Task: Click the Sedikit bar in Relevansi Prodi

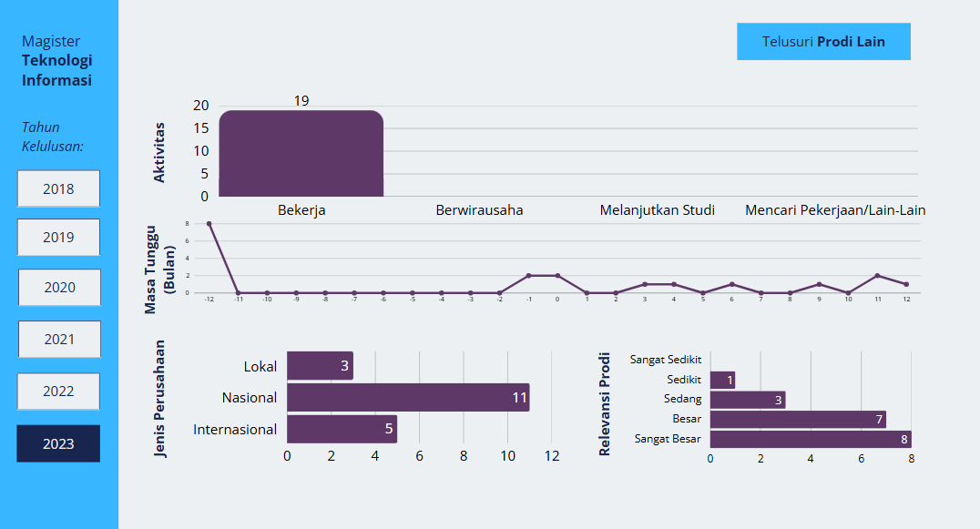Action: click(722, 380)
